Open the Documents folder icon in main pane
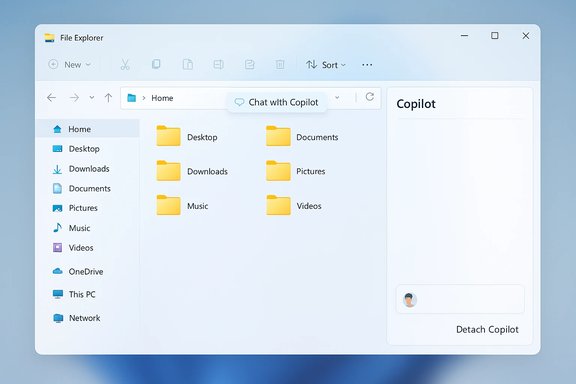 [278, 136]
